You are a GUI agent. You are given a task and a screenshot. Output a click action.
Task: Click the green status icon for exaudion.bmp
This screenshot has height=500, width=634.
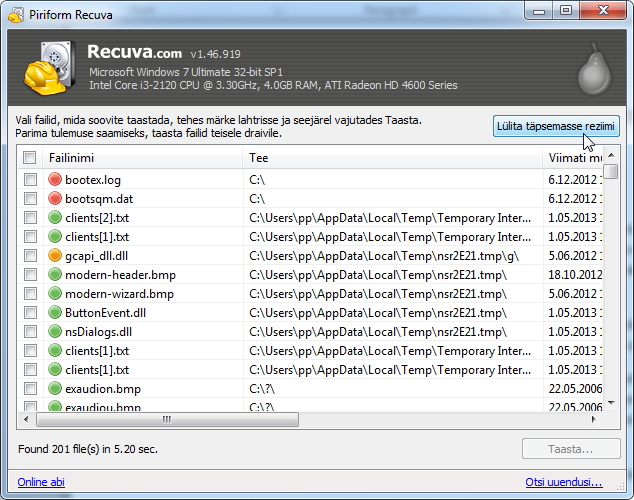(x=55, y=388)
